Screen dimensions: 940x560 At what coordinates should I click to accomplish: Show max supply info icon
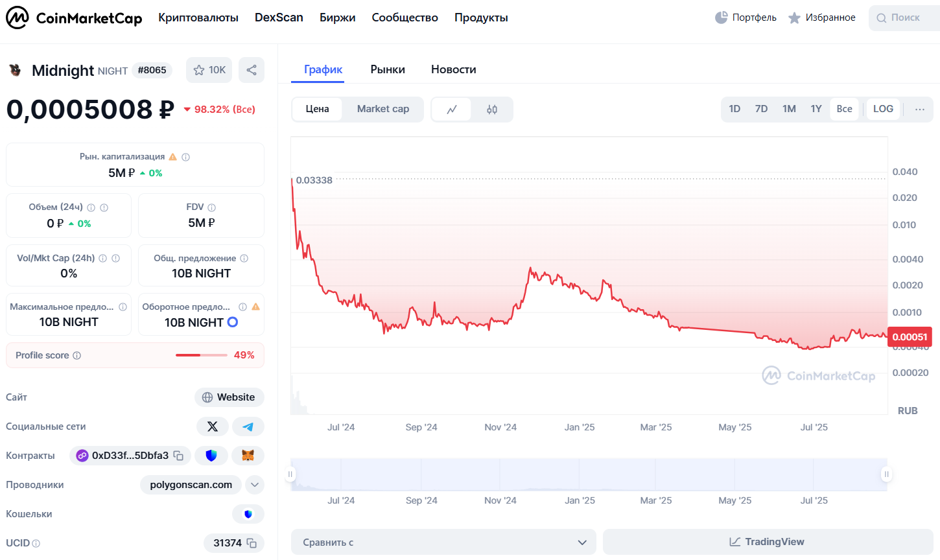tap(123, 307)
